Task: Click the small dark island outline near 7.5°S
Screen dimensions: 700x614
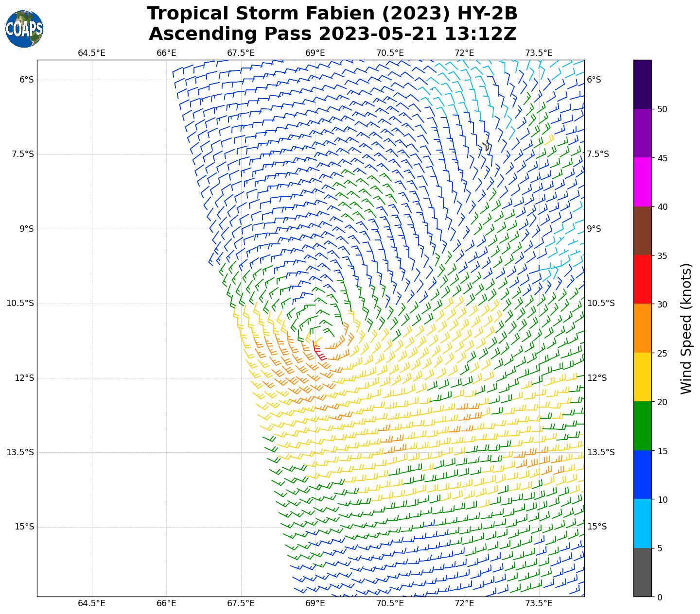Action: click(x=487, y=147)
